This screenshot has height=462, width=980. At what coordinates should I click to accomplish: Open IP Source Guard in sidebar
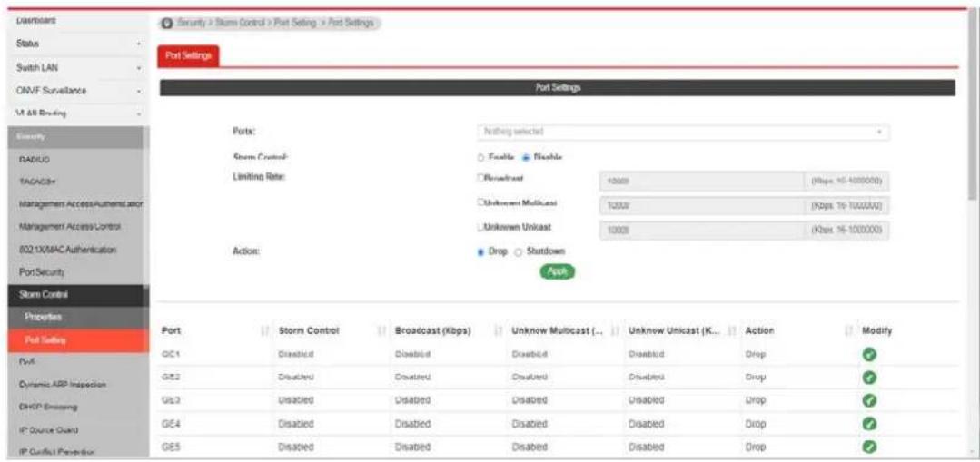(51, 430)
